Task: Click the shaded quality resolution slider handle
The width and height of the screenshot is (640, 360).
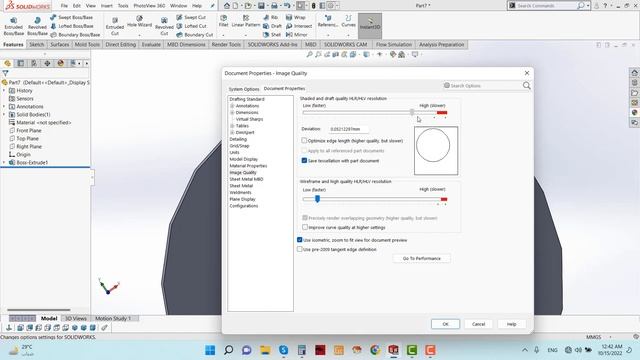Action: pyautogui.click(x=412, y=112)
